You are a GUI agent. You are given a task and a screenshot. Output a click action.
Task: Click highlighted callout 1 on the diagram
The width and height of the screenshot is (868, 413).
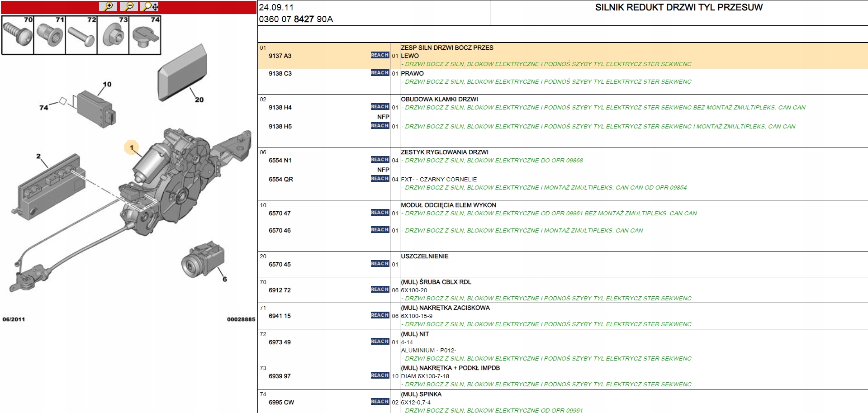[132, 147]
